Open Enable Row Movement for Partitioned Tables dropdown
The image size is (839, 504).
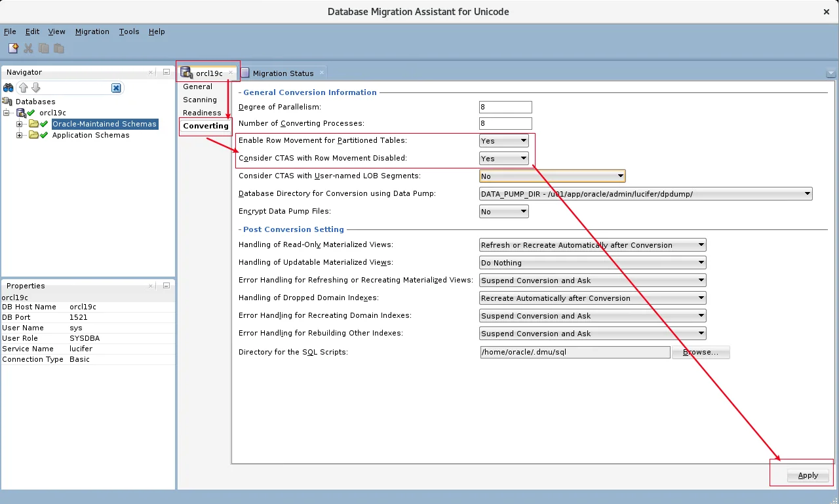(x=504, y=141)
